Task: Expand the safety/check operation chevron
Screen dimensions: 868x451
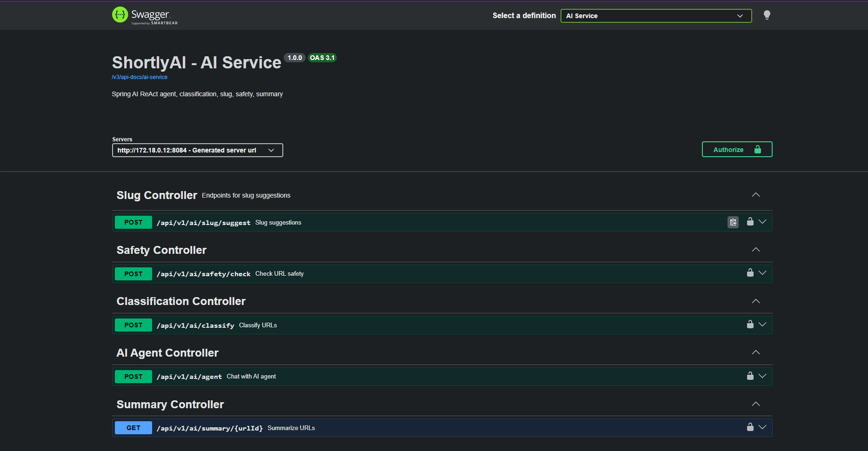Action: click(x=762, y=273)
